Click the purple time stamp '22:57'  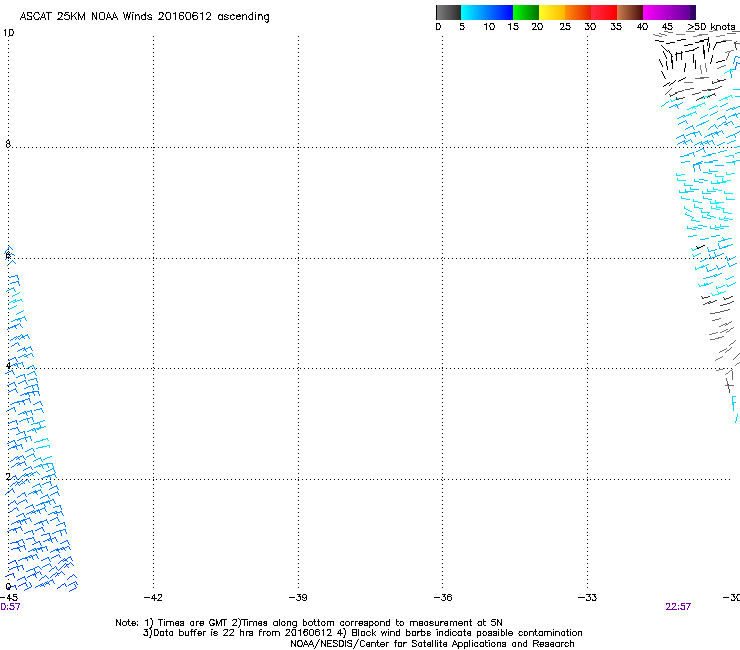coord(678,607)
